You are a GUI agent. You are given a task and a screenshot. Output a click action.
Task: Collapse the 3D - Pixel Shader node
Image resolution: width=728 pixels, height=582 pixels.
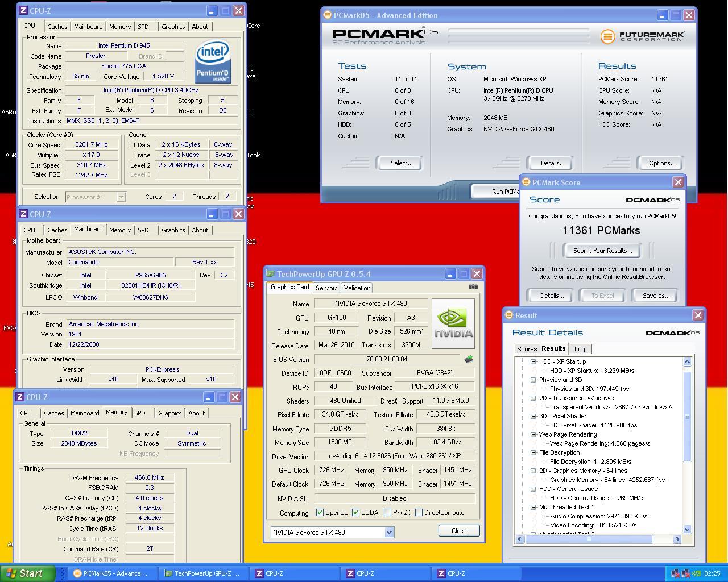pyautogui.click(x=533, y=416)
